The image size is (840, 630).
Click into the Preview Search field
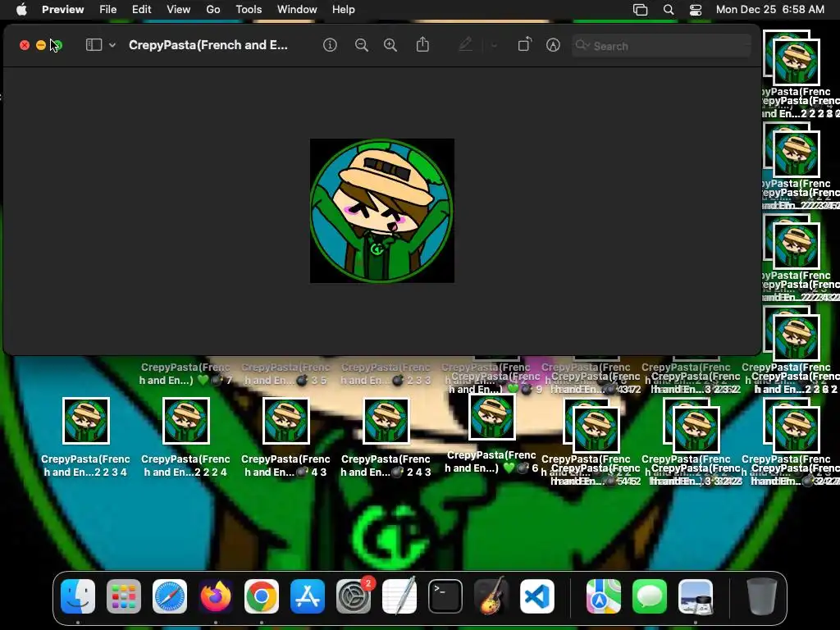pyautogui.click(x=661, y=46)
